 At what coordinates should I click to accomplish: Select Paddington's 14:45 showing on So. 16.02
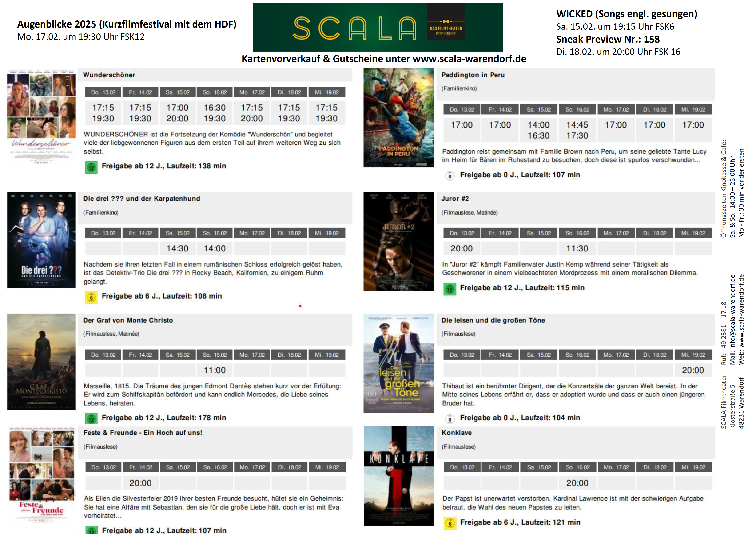(x=577, y=125)
